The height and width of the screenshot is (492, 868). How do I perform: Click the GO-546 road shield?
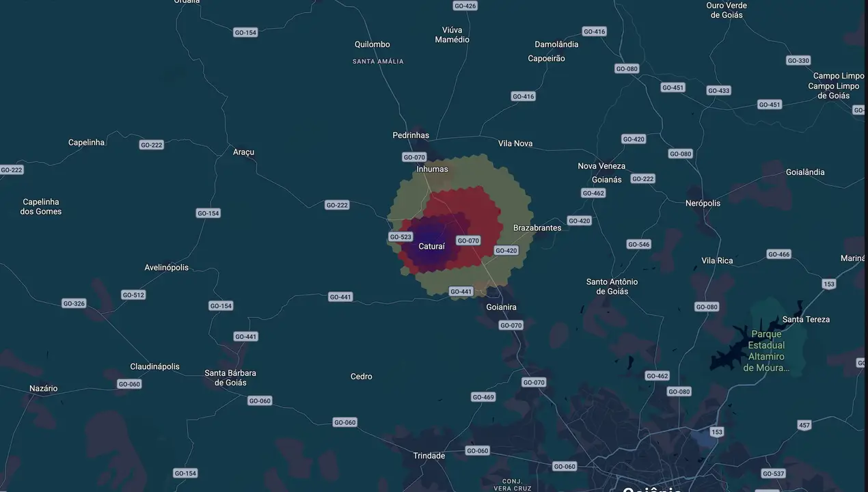coord(638,245)
